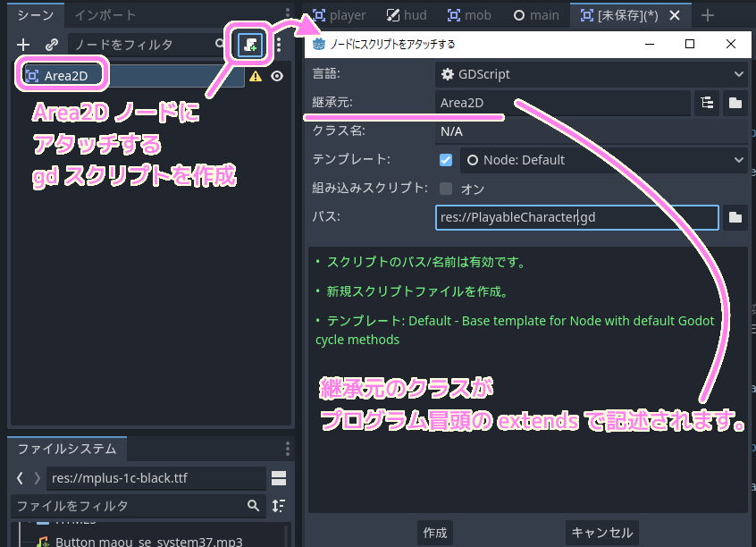Open the instantiate scene link icon
Screen dimensions: 756x547
coord(53,43)
